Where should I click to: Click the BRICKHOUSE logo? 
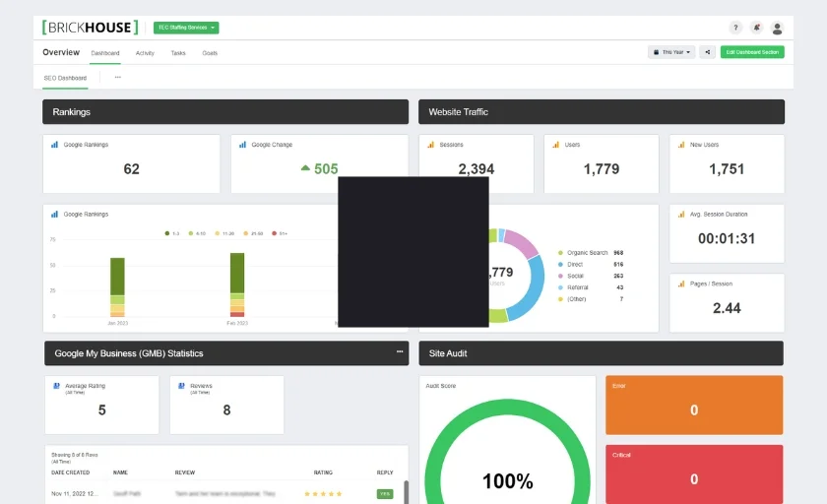coord(91,28)
